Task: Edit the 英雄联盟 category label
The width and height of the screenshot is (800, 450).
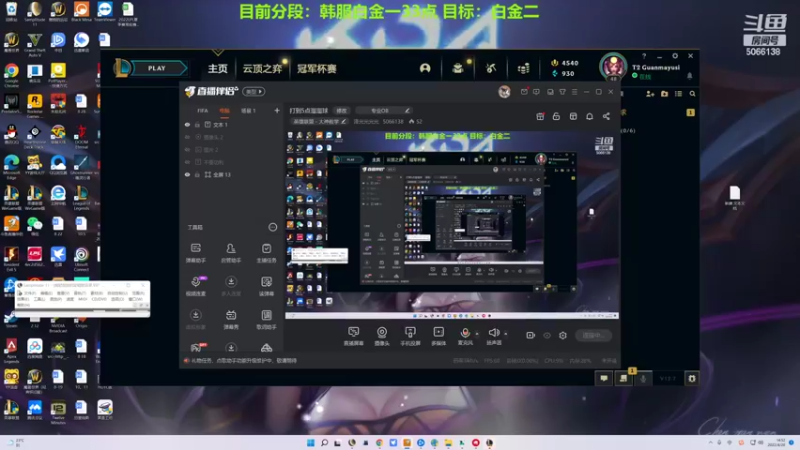Action: click(319, 121)
